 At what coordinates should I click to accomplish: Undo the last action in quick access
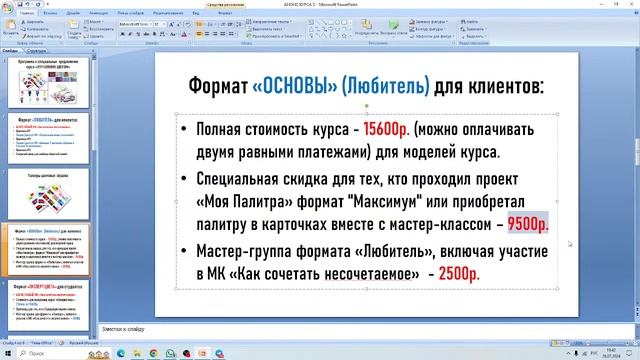(x=28, y=4)
